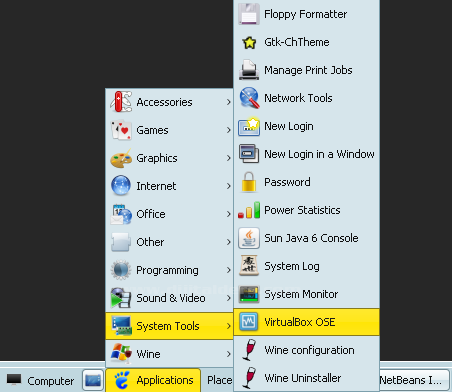Open the Programming menu entry
The image size is (452, 392).
pyautogui.click(x=169, y=270)
